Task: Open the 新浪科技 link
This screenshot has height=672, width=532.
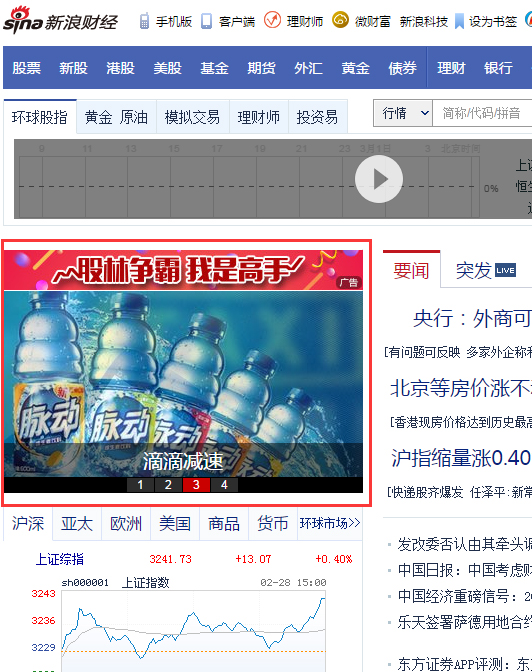Action: (x=424, y=21)
